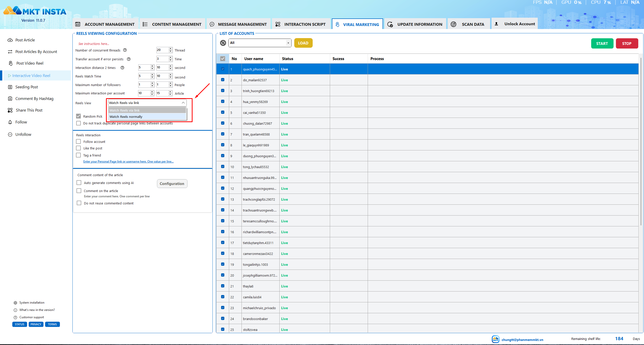The height and width of the screenshot is (345, 644).
Task: Open Seeding Post sidebar item
Action: 26,87
